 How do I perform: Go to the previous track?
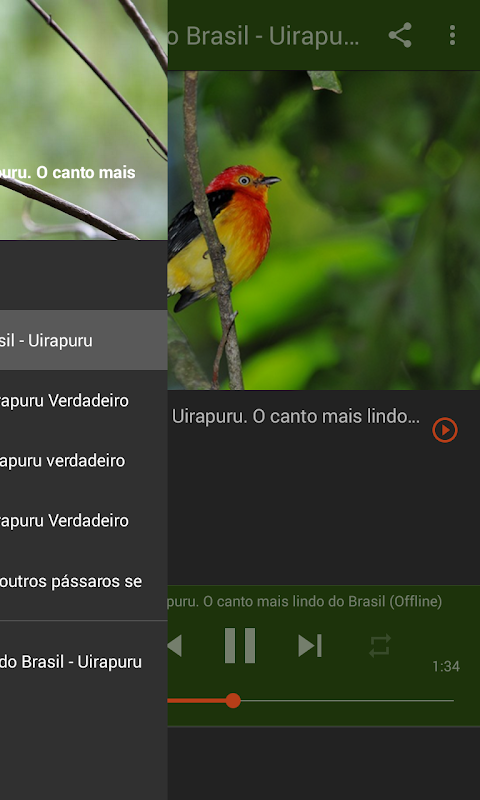(174, 645)
